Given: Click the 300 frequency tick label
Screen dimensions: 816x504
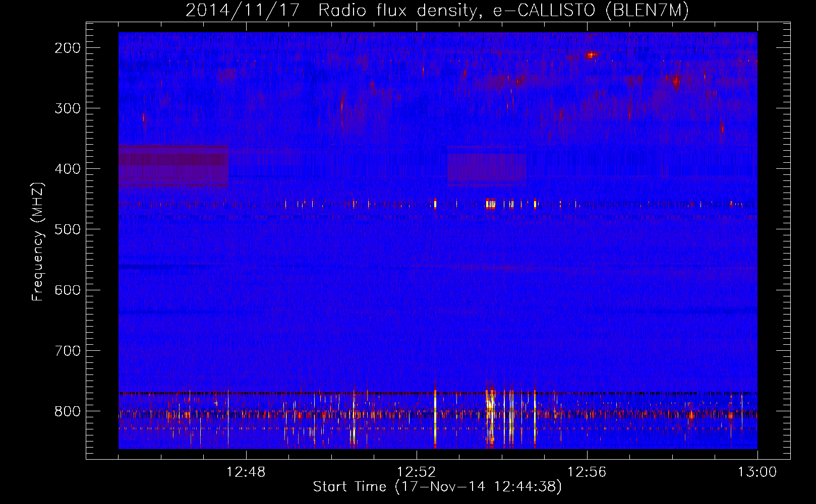Looking at the screenshot, I should [x=68, y=108].
